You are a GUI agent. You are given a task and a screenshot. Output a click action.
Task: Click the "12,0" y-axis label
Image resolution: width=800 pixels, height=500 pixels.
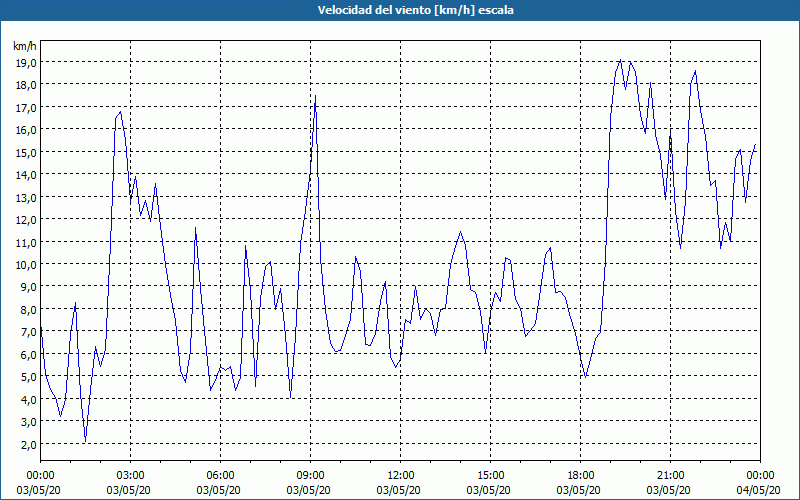[x=26, y=219]
